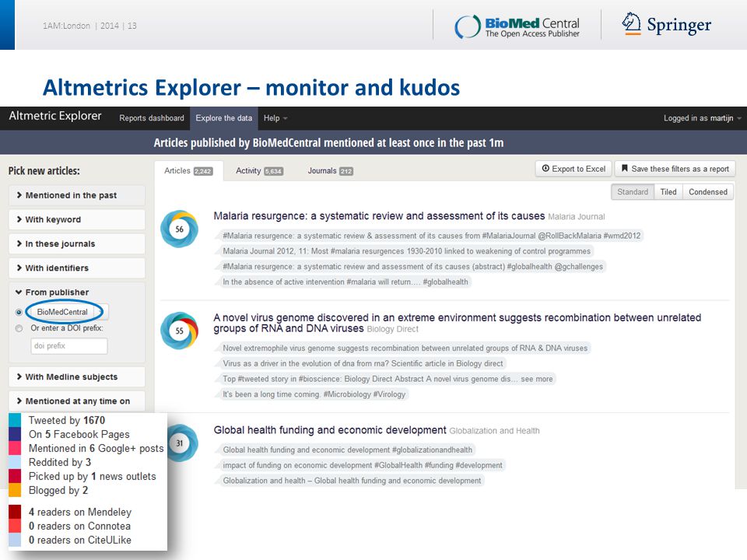Select the 'Or enter a DOI prefix' radio
This screenshot has height=560, width=747.
click(x=19, y=328)
